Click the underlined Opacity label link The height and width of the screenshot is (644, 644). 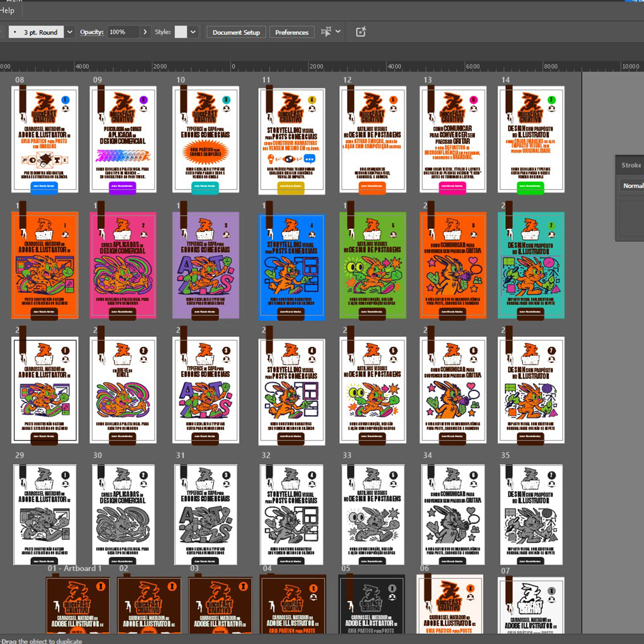pos(92,32)
